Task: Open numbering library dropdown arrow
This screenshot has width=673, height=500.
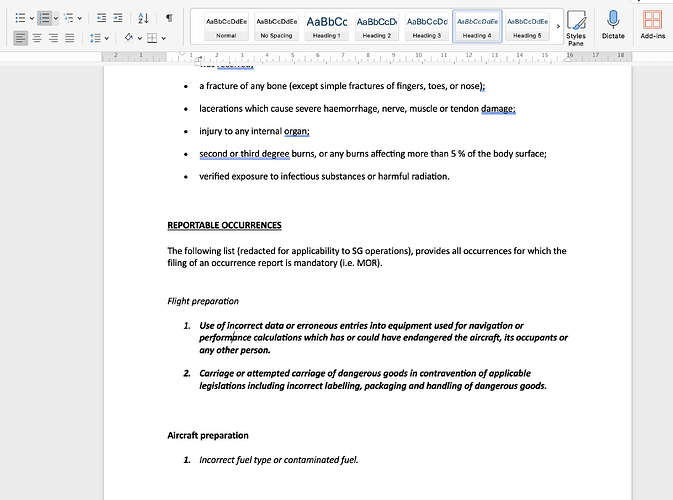Action: (x=56, y=18)
